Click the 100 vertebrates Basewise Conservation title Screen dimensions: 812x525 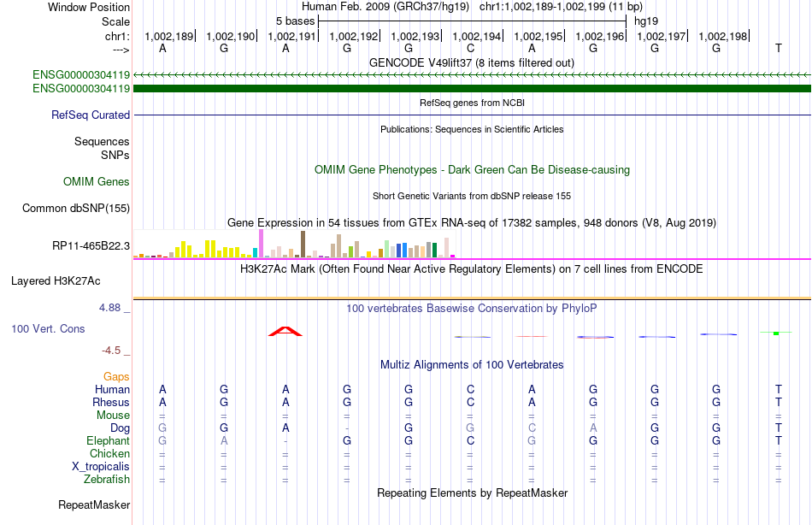pyautogui.click(x=472, y=309)
